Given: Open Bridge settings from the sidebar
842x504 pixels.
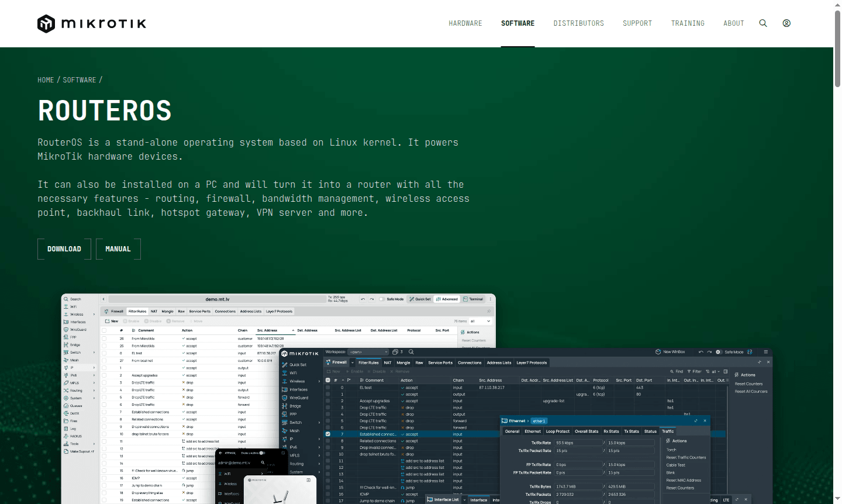Looking at the screenshot, I should tap(296, 406).
